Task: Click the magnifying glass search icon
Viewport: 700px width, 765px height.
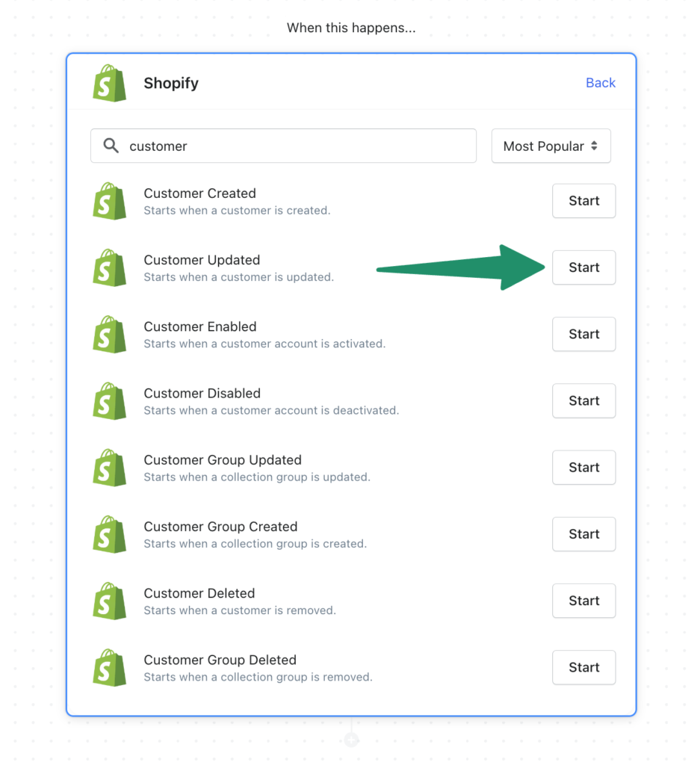Action: (111, 146)
